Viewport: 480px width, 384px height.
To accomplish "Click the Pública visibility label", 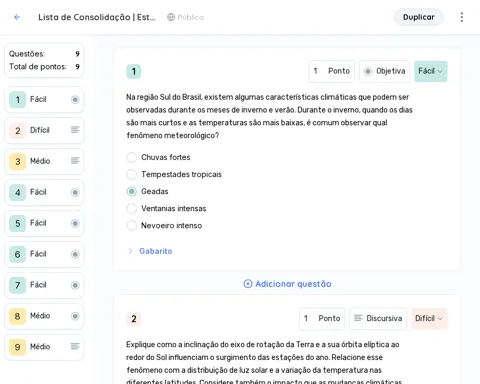I will 190,17.
